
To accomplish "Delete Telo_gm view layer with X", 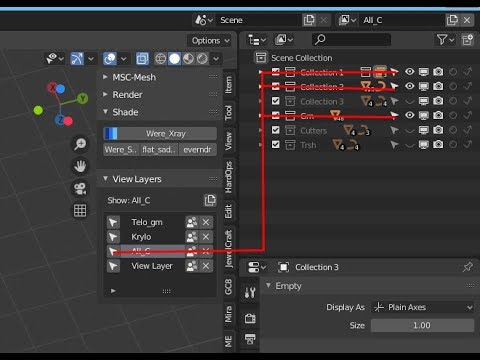I will 206,222.
